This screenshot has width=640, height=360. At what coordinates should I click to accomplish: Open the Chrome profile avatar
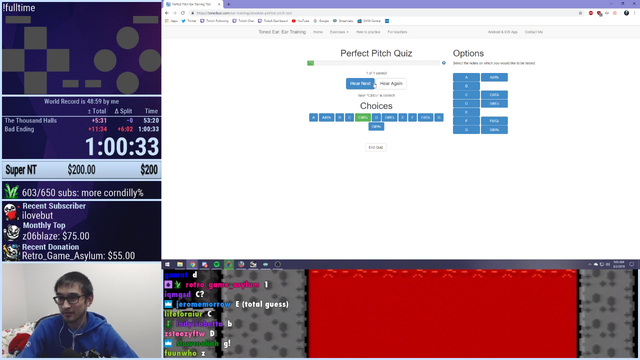coord(626,13)
